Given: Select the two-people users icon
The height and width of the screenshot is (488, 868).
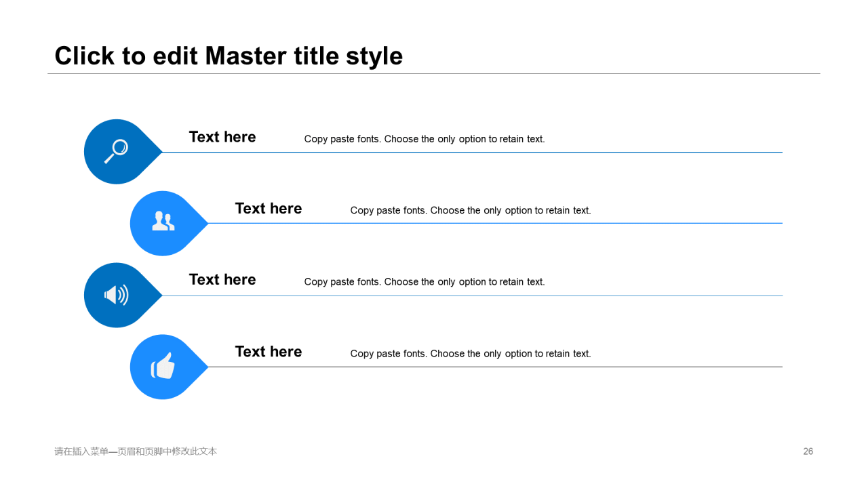Looking at the screenshot, I should point(163,222).
